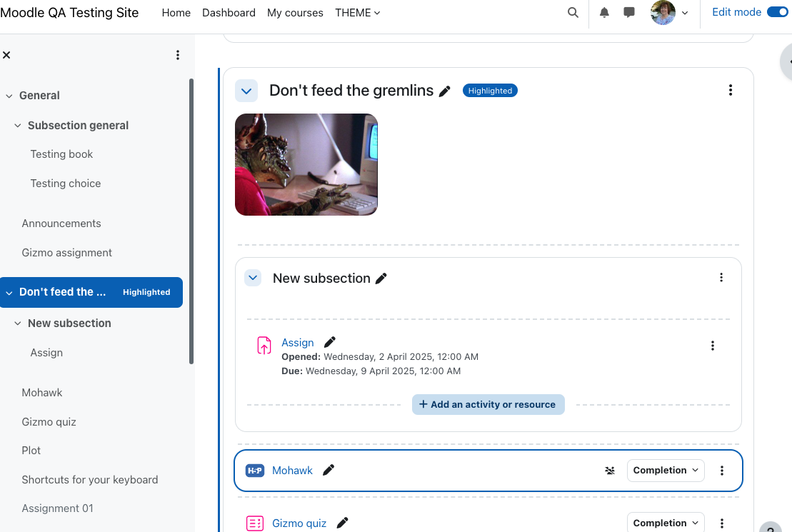
Task: Click the Assign activity upload icon
Action: coord(264,346)
